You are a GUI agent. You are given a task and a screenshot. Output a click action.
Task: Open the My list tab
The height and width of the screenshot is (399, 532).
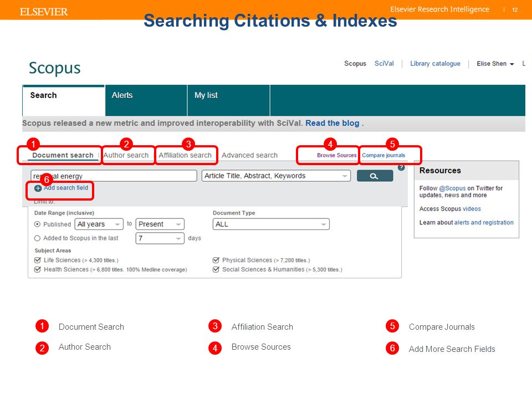pos(229,100)
